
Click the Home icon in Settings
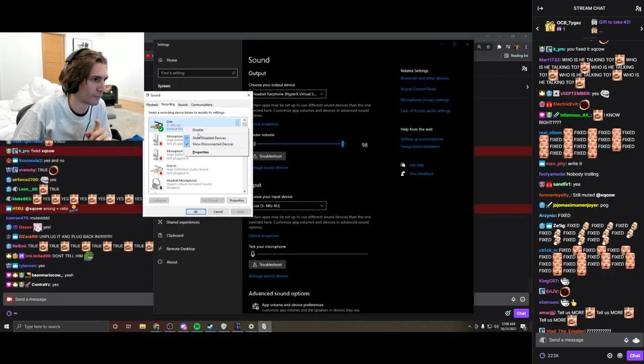tap(160, 60)
